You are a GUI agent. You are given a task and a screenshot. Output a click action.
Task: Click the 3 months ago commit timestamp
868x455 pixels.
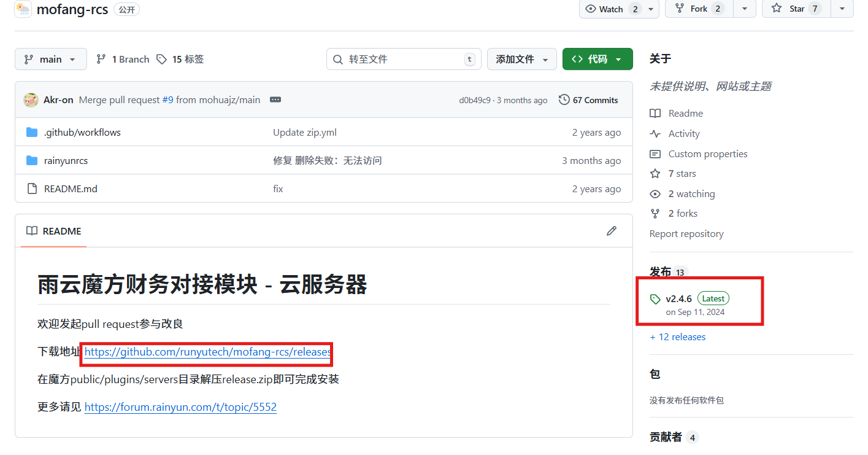[x=522, y=100]
